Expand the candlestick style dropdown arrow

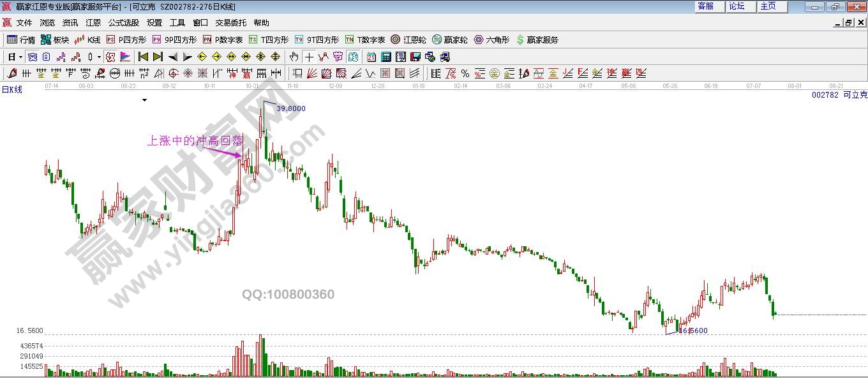[99, 57]
